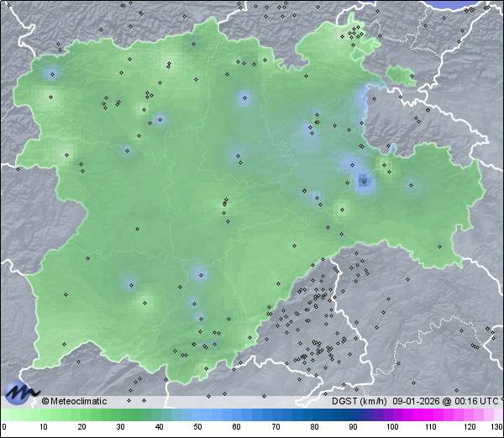Click the yellow-highlighted station marker among the markers
Screen dimensions: 504x438
pos(317,121)
